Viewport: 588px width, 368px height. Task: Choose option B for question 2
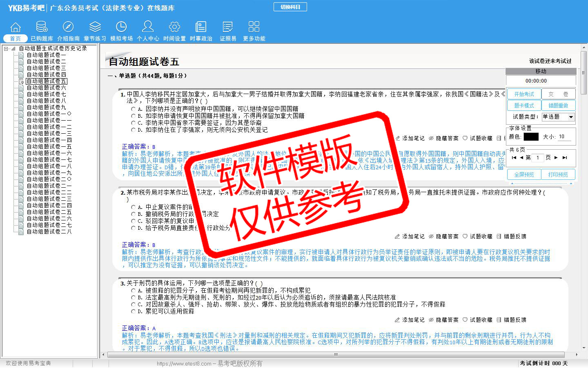click(134, 214)
